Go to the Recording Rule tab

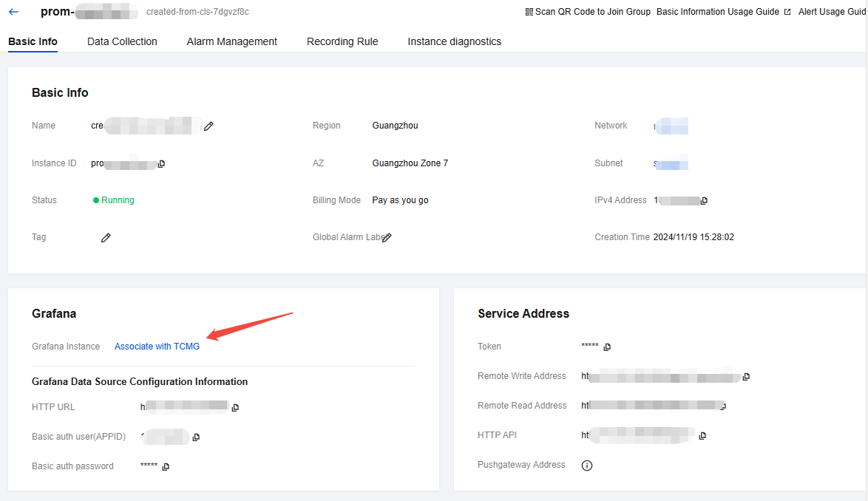pos(342,42)
